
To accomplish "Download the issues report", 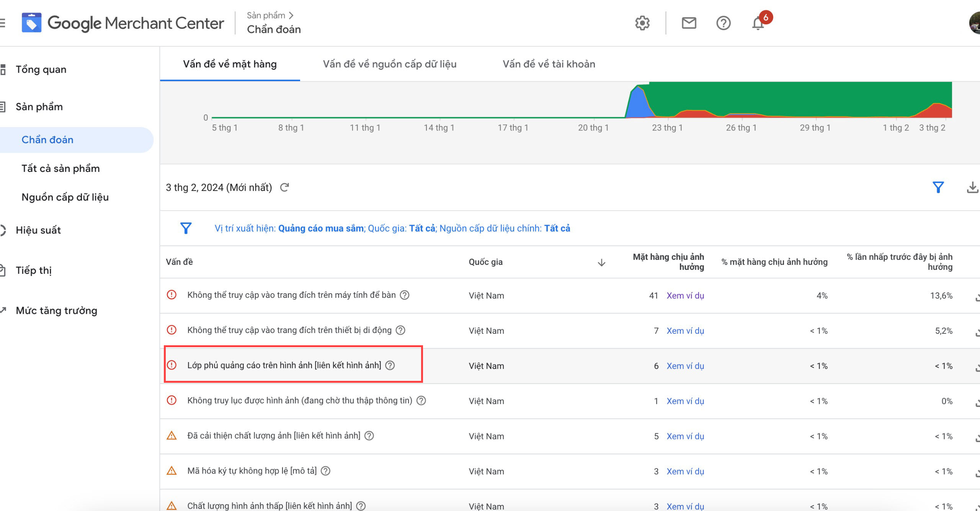I will pyautogui.click(x=972, y=188).
